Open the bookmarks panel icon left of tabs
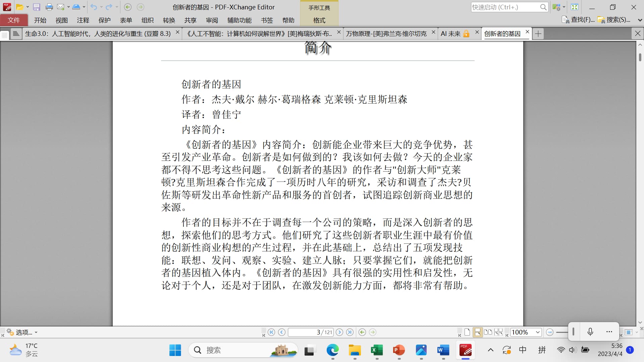The width and height of the screenshot is (644, 362). (16, 34)
